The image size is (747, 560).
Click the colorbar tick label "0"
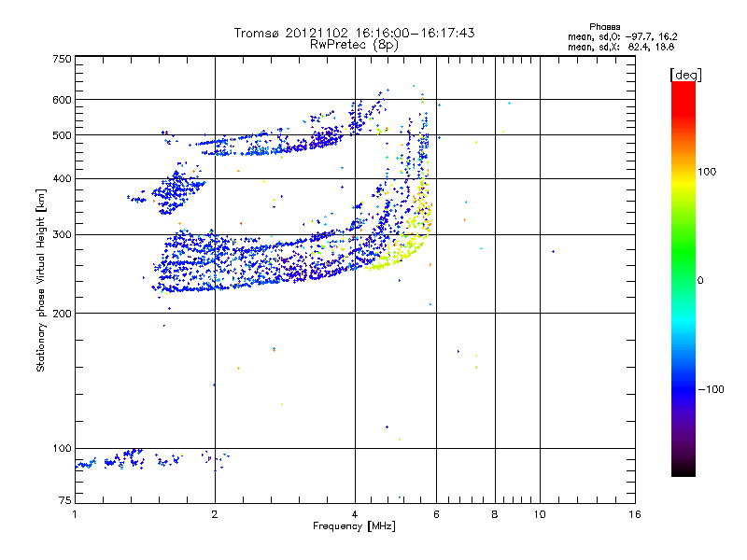click(x=700, y=281)
